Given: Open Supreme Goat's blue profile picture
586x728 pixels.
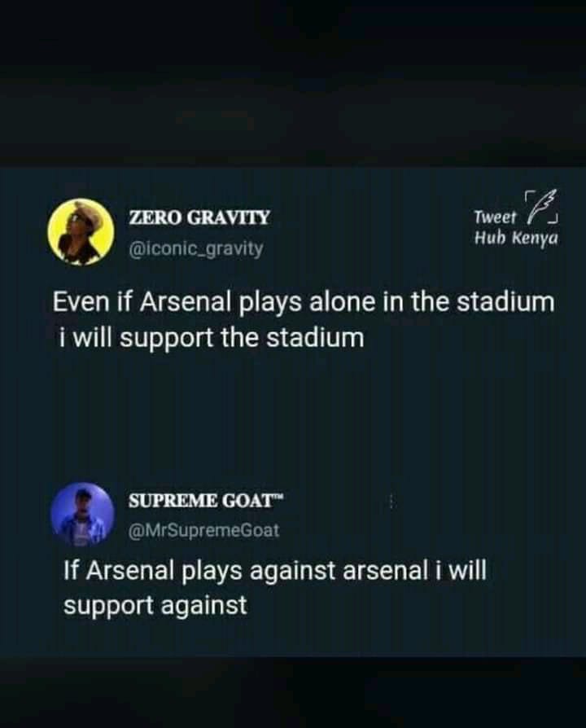Looking at the screenshot, I should tap(82, 515).
